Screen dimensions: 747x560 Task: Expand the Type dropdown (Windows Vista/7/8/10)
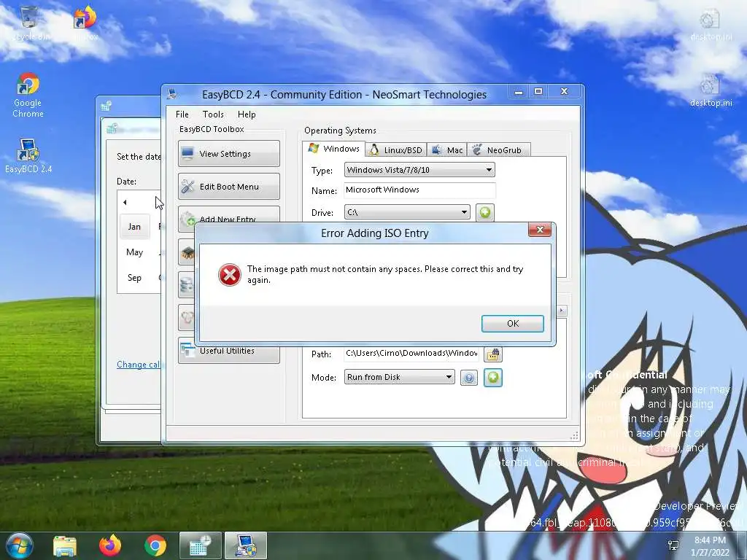pos(419,169)
